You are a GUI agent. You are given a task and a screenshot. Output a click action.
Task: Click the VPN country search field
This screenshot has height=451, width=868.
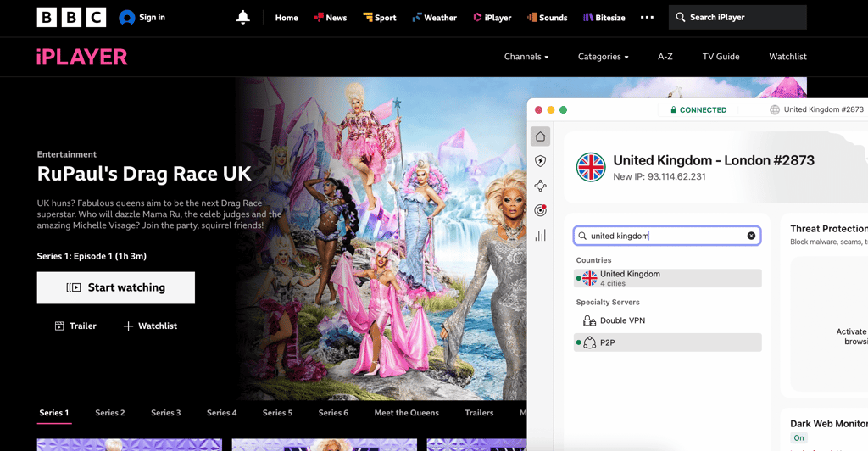tap(667, 236)
